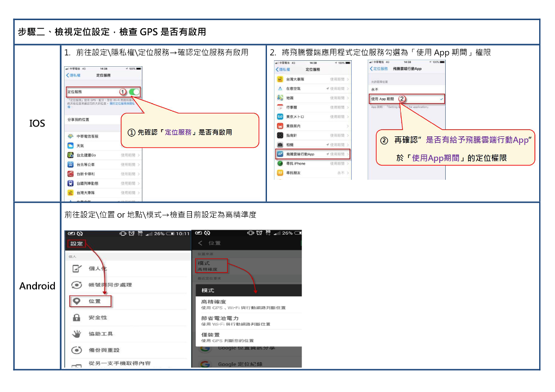This screenshot has width=555, height=392.
Task: Toggle the 定位服務 location services switch
Action: (134, 92)
